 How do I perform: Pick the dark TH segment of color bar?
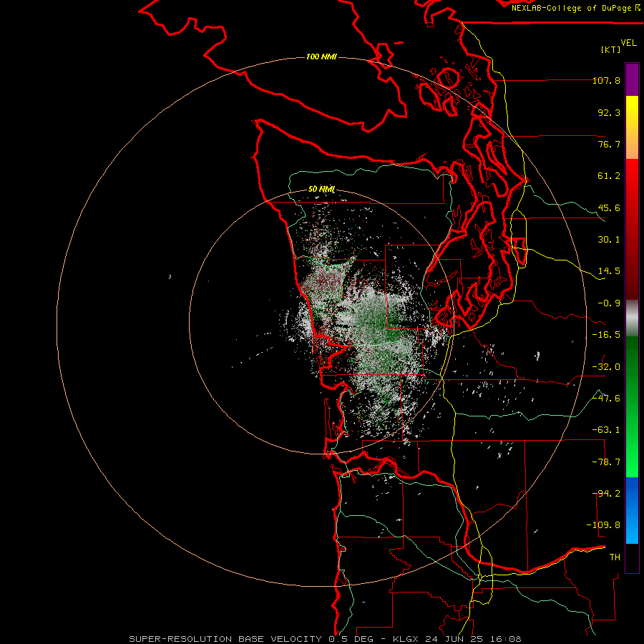[x=632, y=558]
